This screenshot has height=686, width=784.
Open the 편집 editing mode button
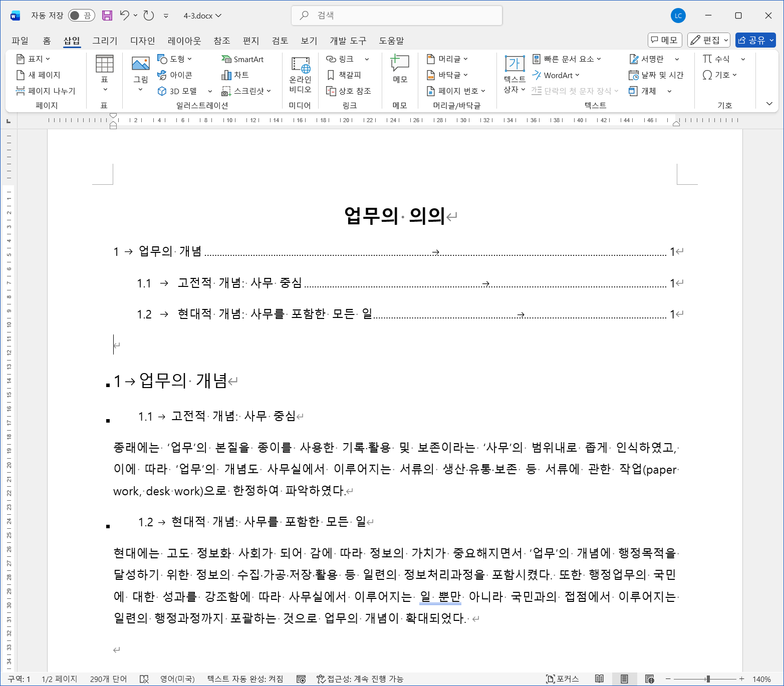tap(708, 40)
